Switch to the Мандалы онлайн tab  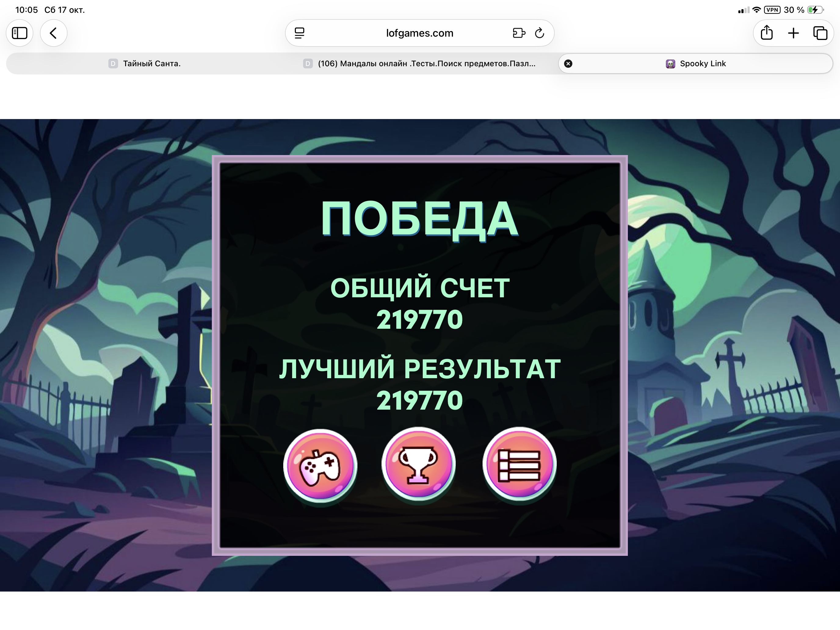420,63
